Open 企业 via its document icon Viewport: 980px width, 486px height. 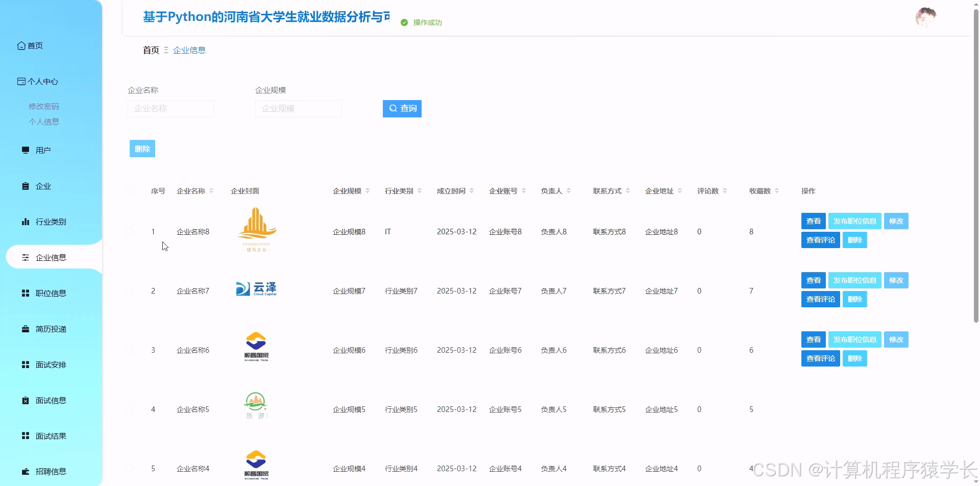pos(26,185)
